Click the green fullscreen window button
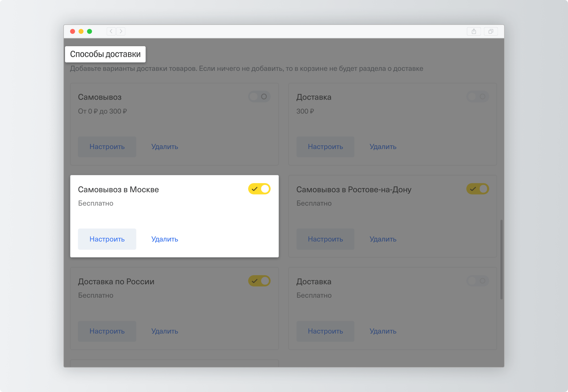Image resolution: width=568 pixels, height=392 pixels. (x=89, y=31)
